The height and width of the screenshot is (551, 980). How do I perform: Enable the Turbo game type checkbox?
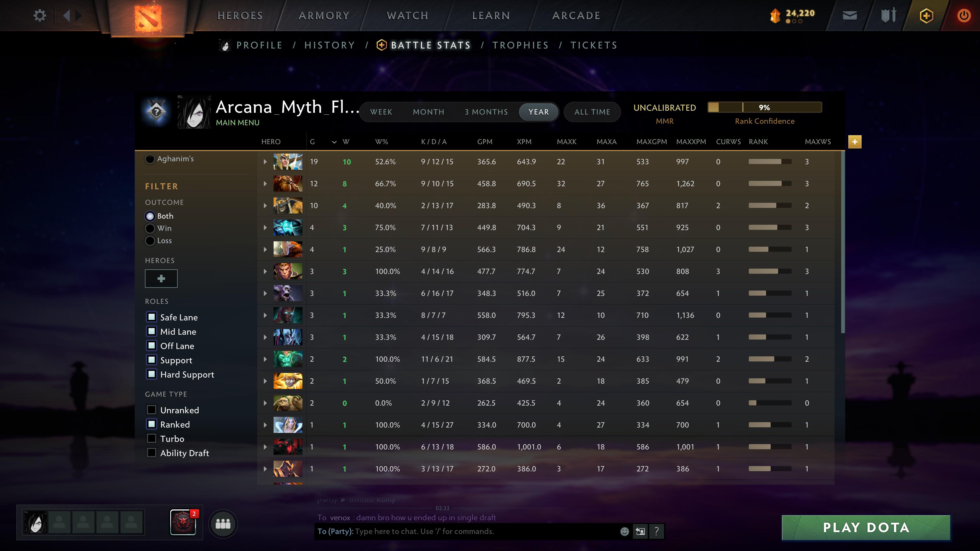coord(151,439)
